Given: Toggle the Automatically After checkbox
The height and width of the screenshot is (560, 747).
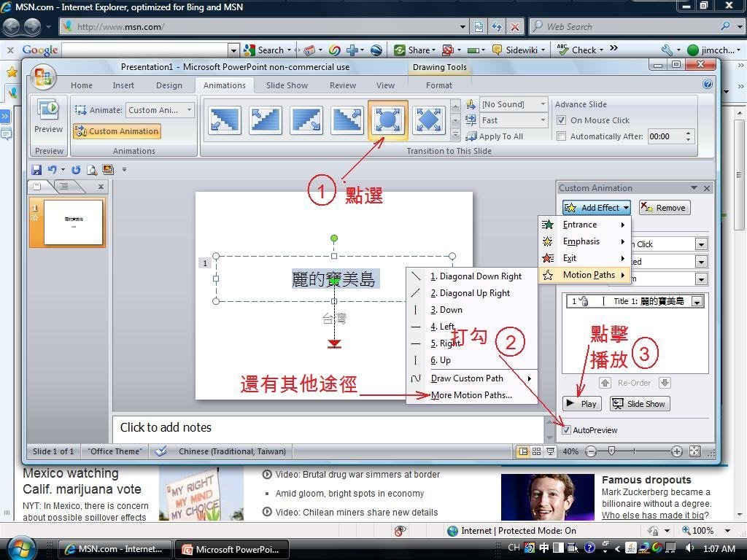Looking at the screenshot, I should tap(562, 136).
